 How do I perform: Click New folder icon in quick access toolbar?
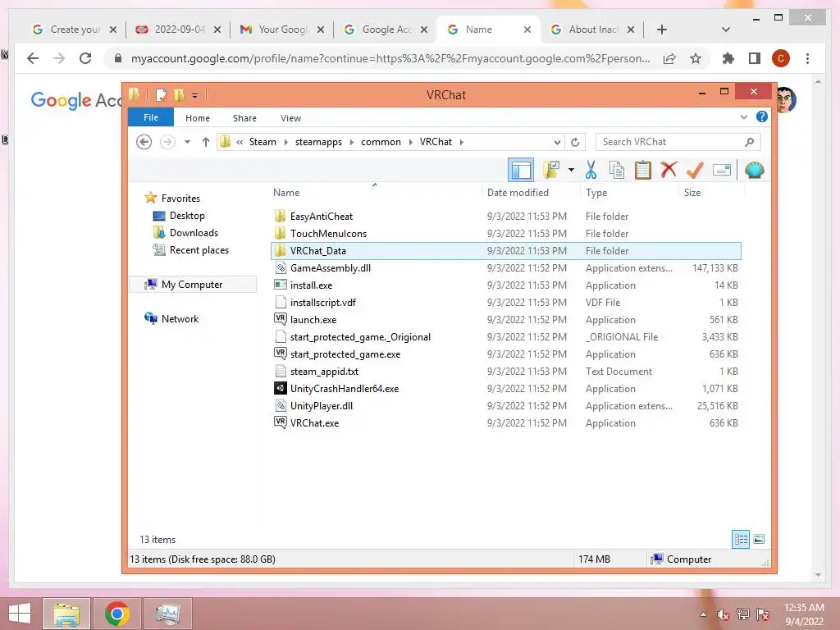[179, 95]
